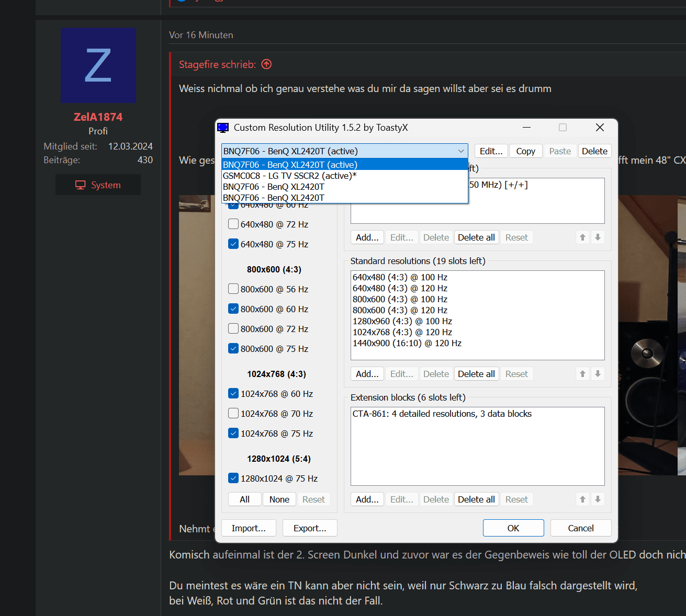Image resolution: width=686 pixels, height=616 pixels.
Task: Click the Cancel button
Action: click(581, 528)
